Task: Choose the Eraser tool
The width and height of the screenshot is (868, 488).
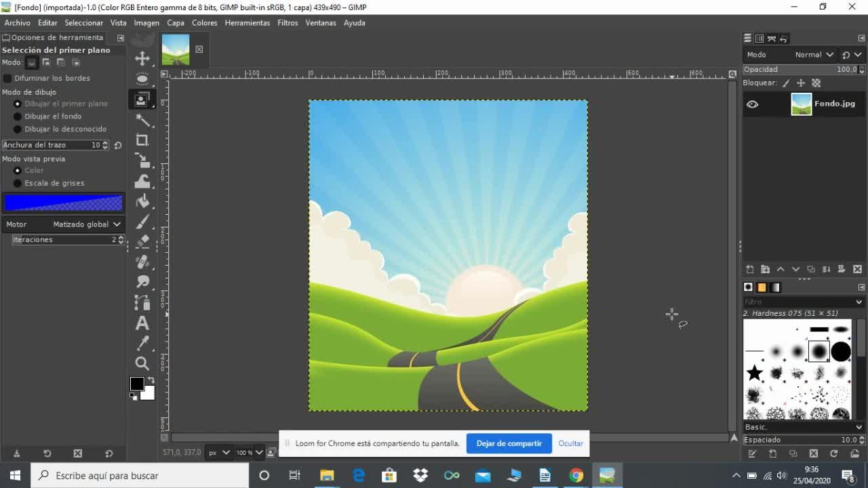Action: [x=142, y=241]
